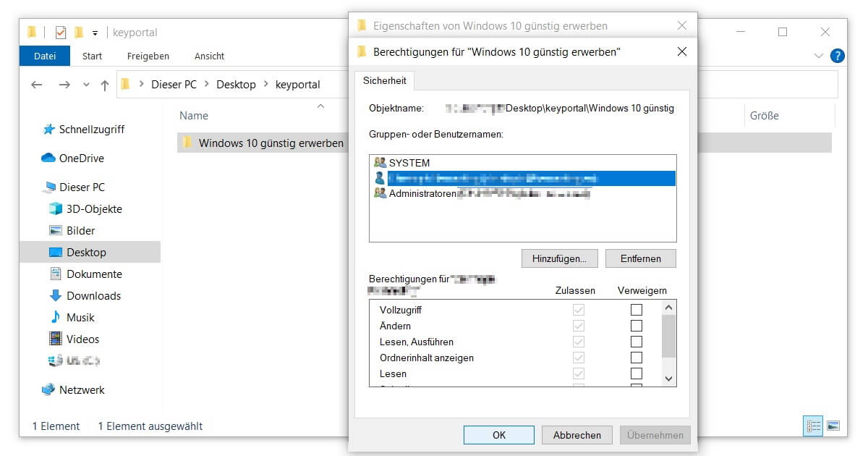Open the Datei menu tab
This screenshot has width=868, height=456.
click(x=45, y=56)
